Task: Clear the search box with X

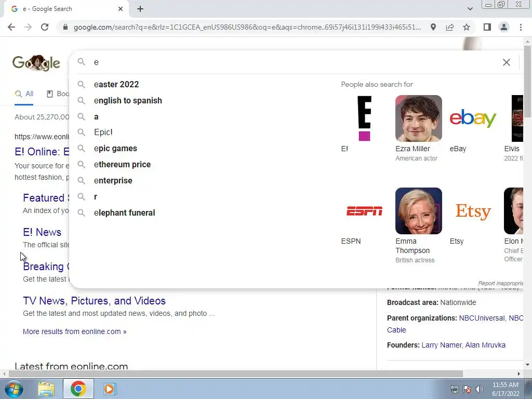Action: coord(506,62)
